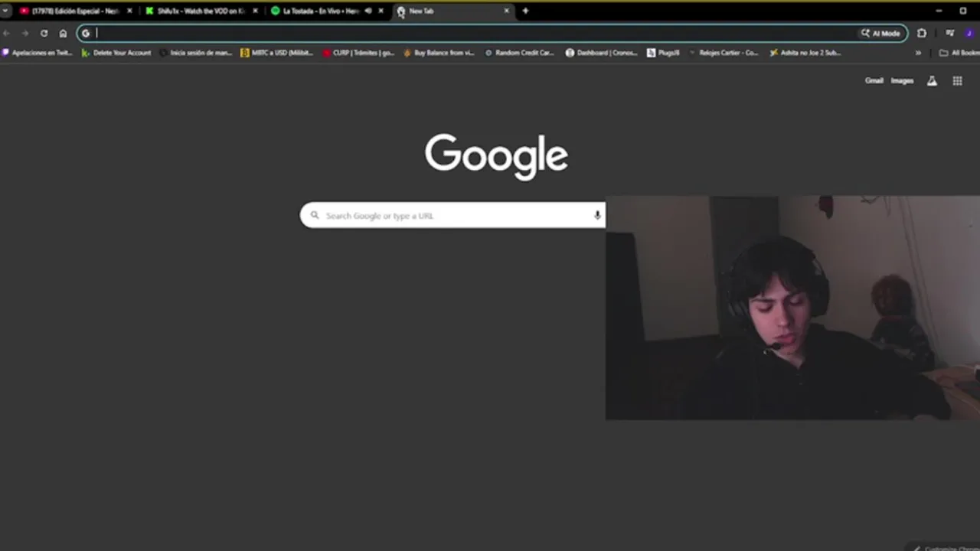Open MBTC a USD bookmark

[x=276, y=53]
